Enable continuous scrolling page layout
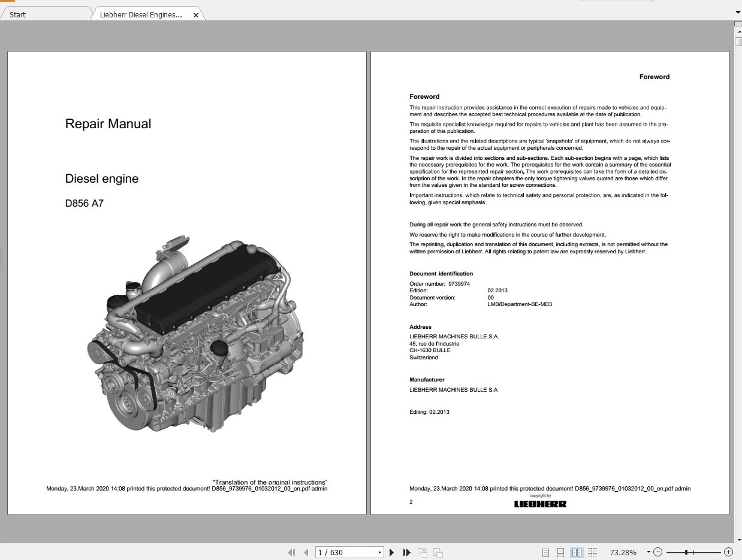Viewport: 742px width, 560px height. point(560,552)
